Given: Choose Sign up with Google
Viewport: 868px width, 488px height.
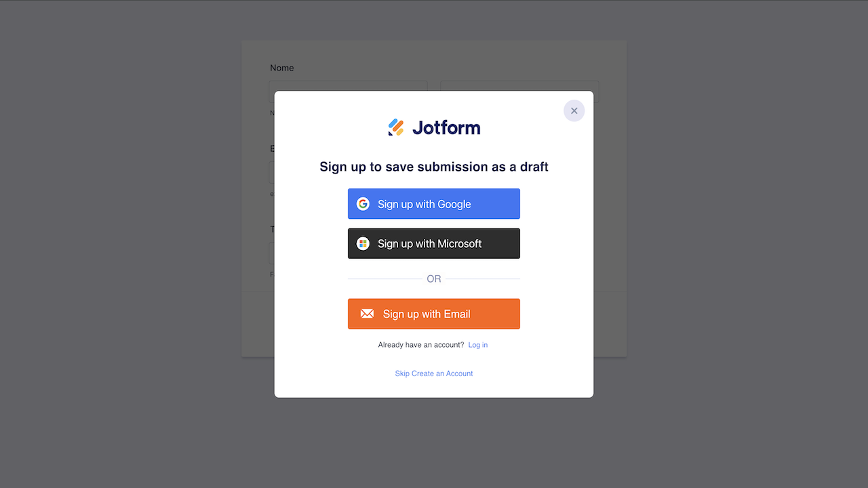Looking at the screenshot, I should [434, 204].
